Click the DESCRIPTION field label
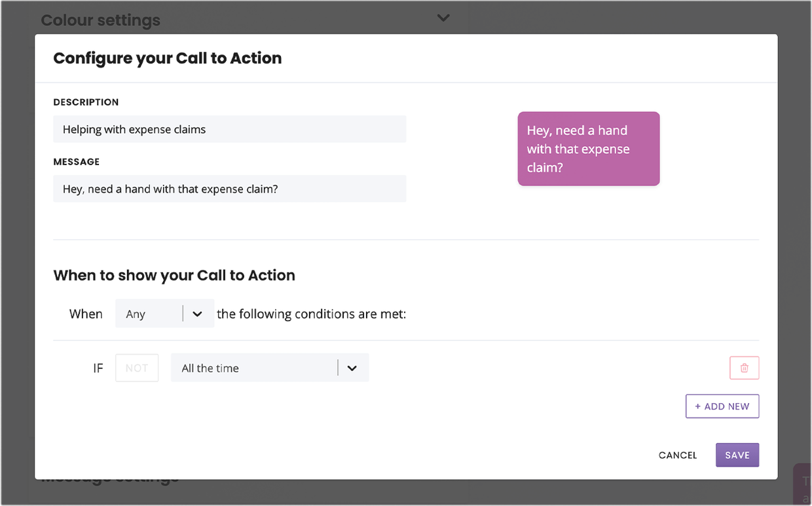 coord(86,102)
